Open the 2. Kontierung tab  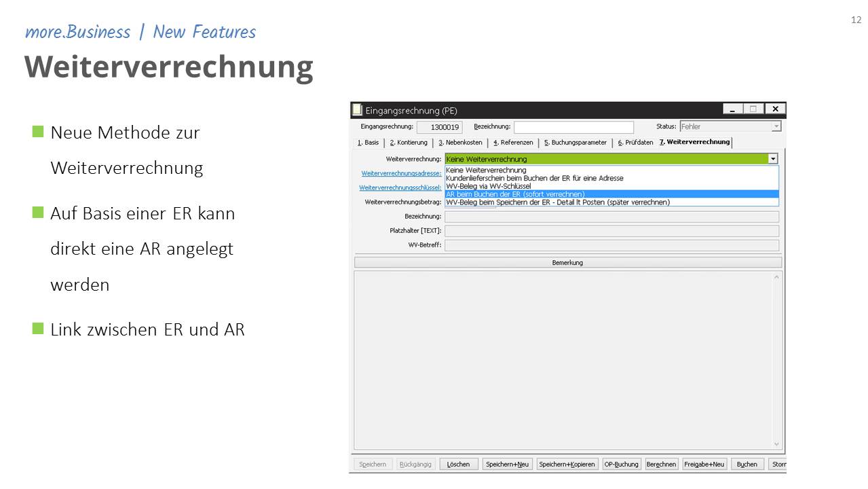[x=409, y=143]
